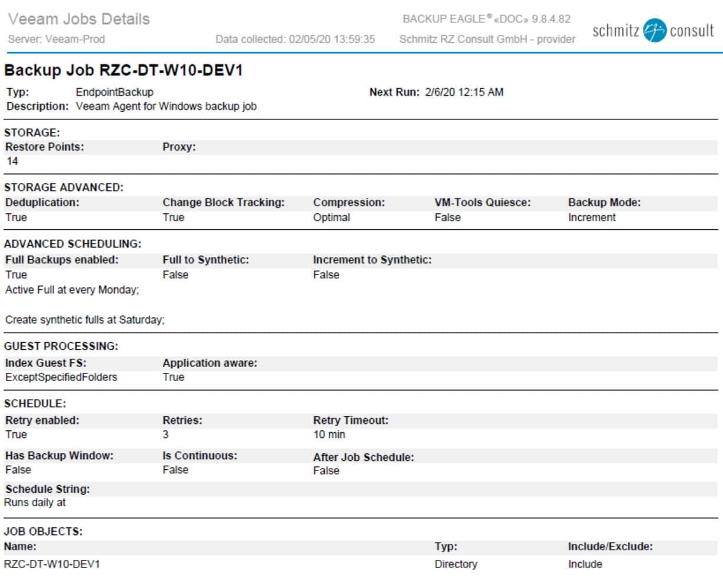Select the RZC-DT-W10-DEV1 job object row name
The height and width of the screenshot is (588, 723).
(52, 564)
